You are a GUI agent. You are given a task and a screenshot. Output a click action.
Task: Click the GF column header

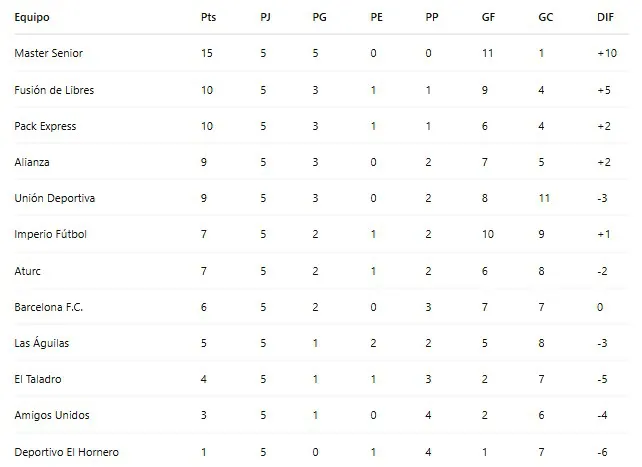(x=487, y=18)
